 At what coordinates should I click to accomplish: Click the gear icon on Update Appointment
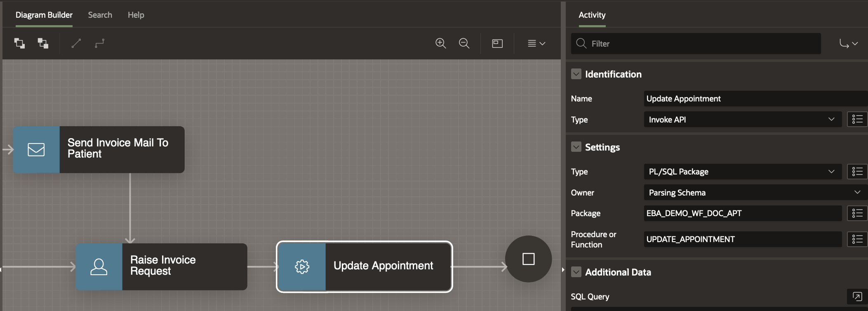point(302,266)
